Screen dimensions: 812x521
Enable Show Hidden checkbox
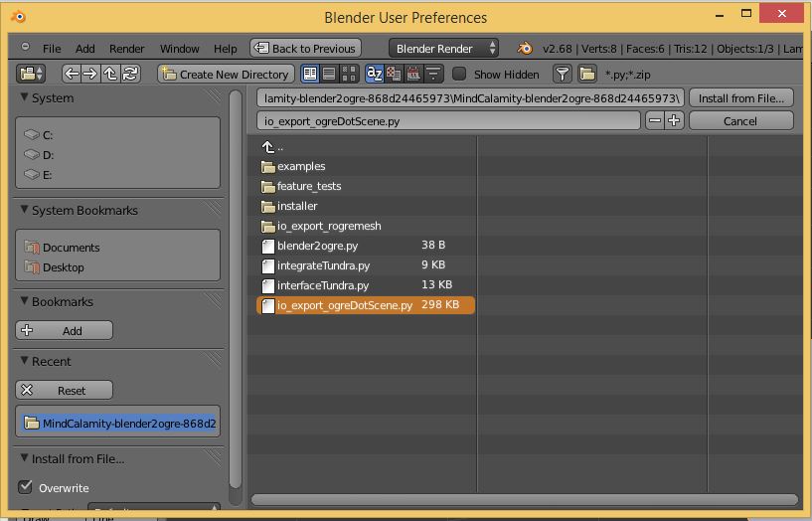pos(459,74)
